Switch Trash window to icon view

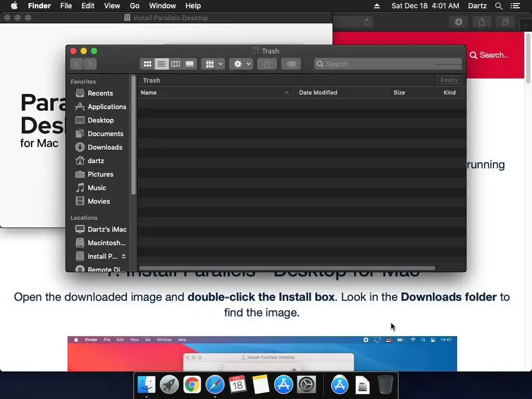147,64
